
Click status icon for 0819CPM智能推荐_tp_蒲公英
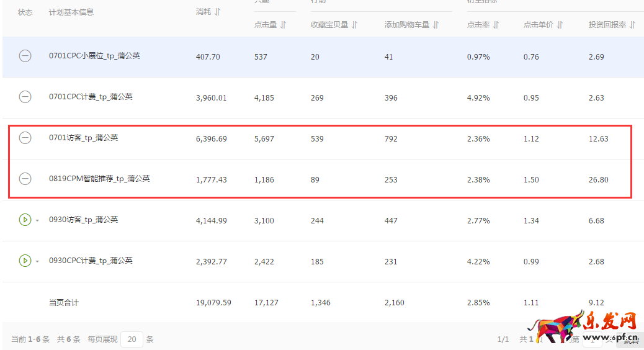(25, 179)
